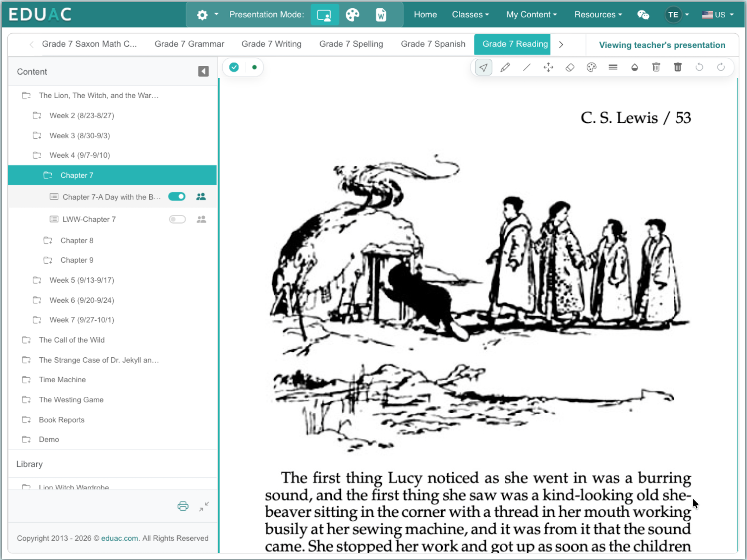Switch to Grade 7 Saxon Math tab
This screenshot has width=747, height=560.
pyautogui.click(x=89, y=44)
